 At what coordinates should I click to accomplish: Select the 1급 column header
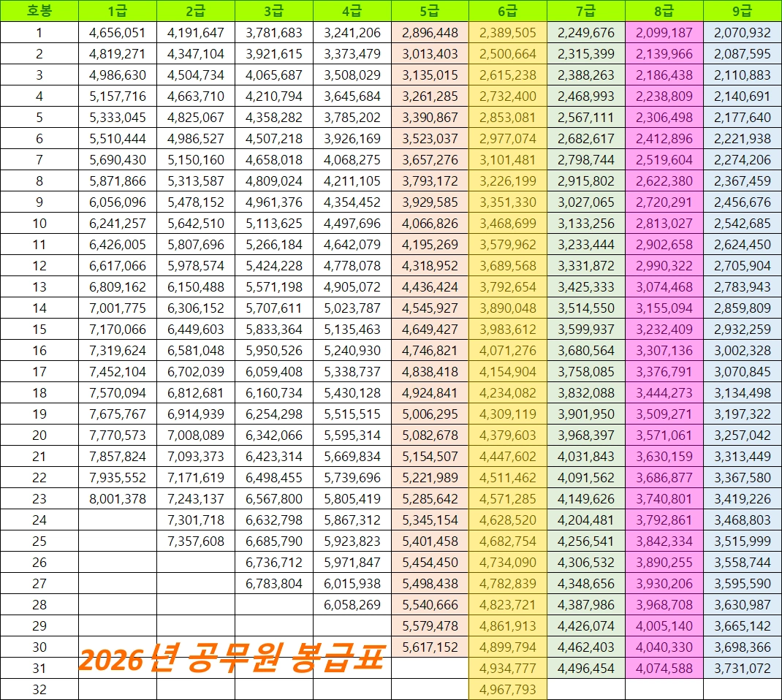click(x=118, y=10)
